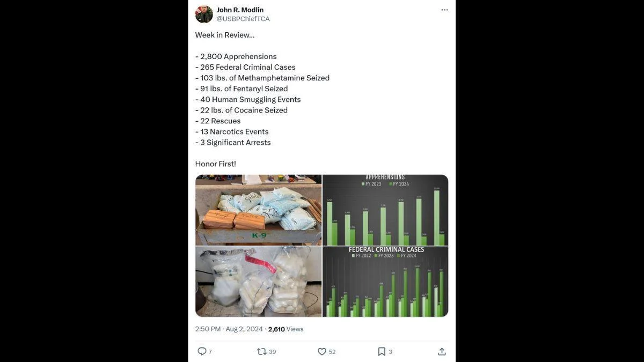Click the reply comment icon
This screenshot has height=362, width=644.
click(x=202, y=351)
